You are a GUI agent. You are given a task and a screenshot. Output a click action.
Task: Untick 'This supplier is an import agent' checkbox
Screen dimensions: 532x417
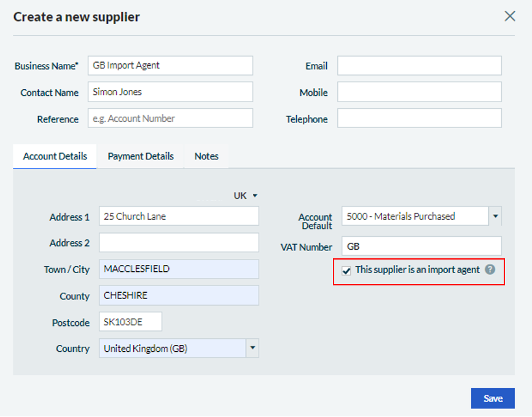pos(346,271)
